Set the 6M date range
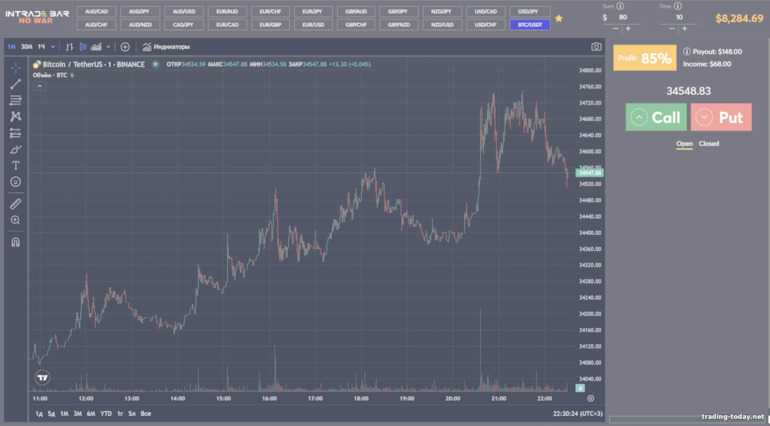Viewport: 770px width, 426px height. click(90, 414)
